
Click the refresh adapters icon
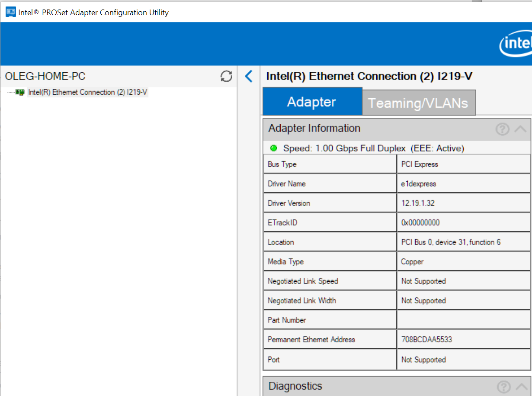[x=226, y=77]
